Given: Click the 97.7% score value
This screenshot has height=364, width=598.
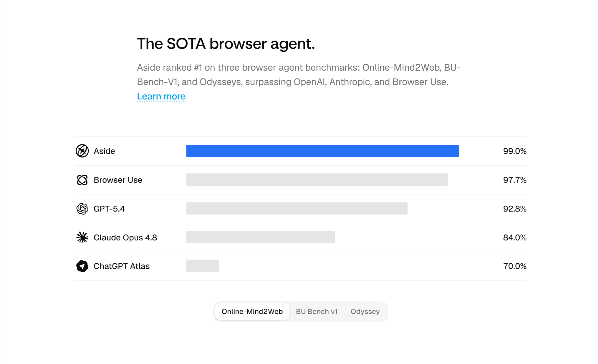Looking at the screenshot, I should [x=515, y=180].
